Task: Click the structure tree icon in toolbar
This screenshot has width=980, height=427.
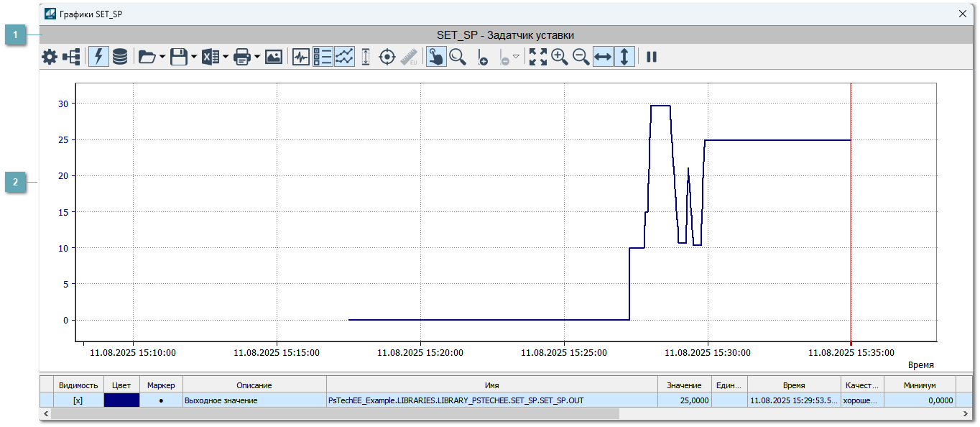Action: tap(71, 58)
